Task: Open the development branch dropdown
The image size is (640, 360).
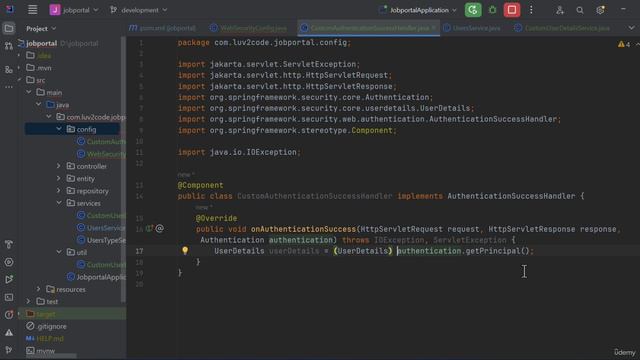Action: click(139, 10)
